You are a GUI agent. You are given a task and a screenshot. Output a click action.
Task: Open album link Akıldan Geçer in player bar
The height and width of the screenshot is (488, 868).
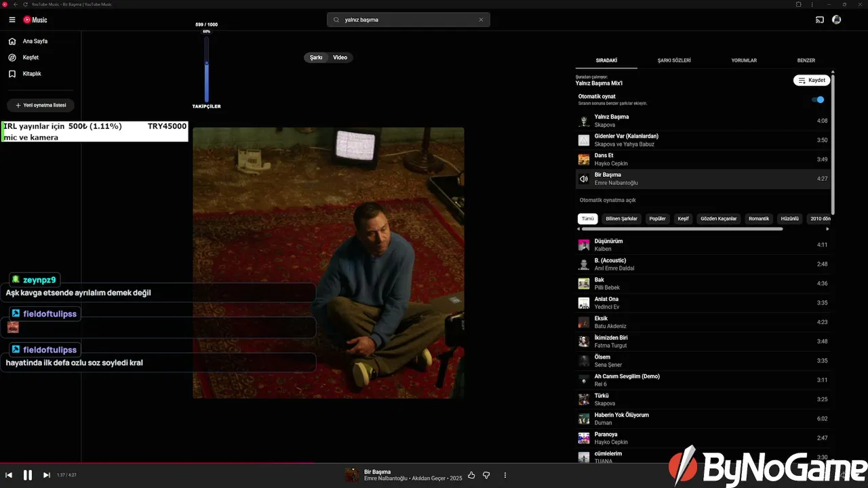click(x=429, y=479)
